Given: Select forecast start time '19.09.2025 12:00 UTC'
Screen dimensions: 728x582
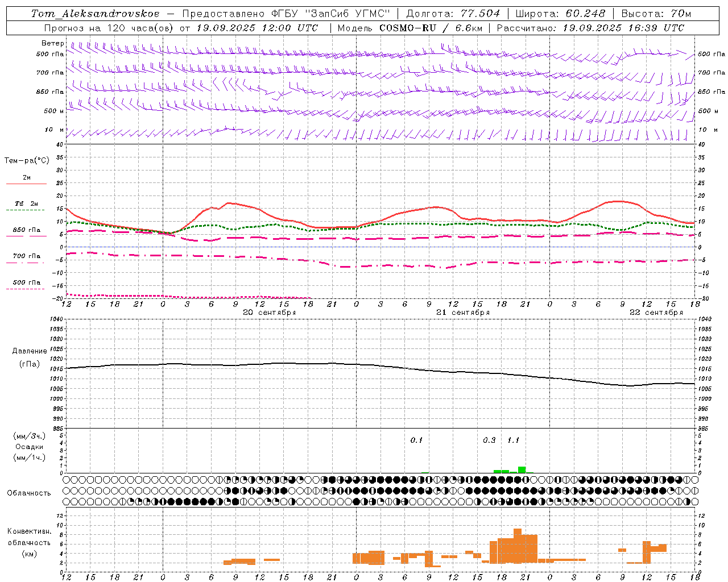Looking at the screenshot, I should tap(257, 28).
